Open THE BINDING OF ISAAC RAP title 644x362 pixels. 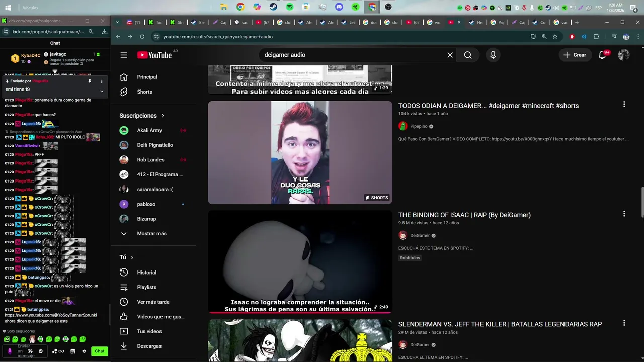pos(464,215)
